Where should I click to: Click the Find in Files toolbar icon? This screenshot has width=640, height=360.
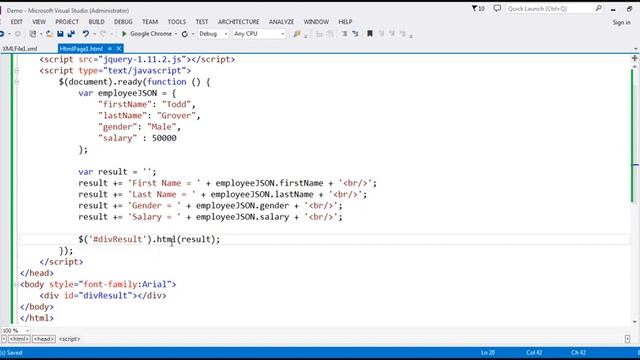(x=297, y=34)
